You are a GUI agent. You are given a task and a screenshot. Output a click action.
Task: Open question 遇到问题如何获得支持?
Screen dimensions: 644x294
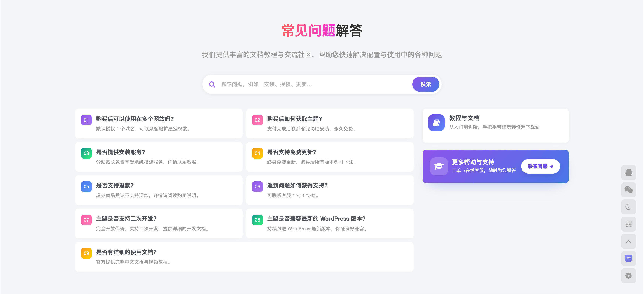[x=297, y=185]
